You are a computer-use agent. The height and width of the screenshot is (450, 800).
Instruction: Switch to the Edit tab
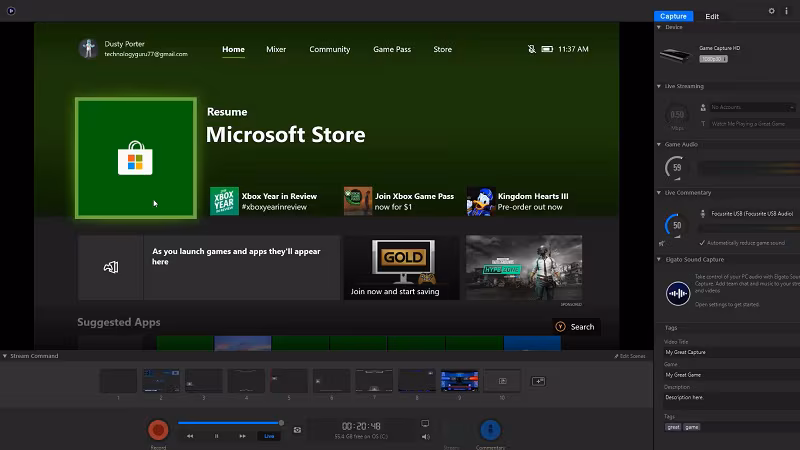click(x=712, y=16)
